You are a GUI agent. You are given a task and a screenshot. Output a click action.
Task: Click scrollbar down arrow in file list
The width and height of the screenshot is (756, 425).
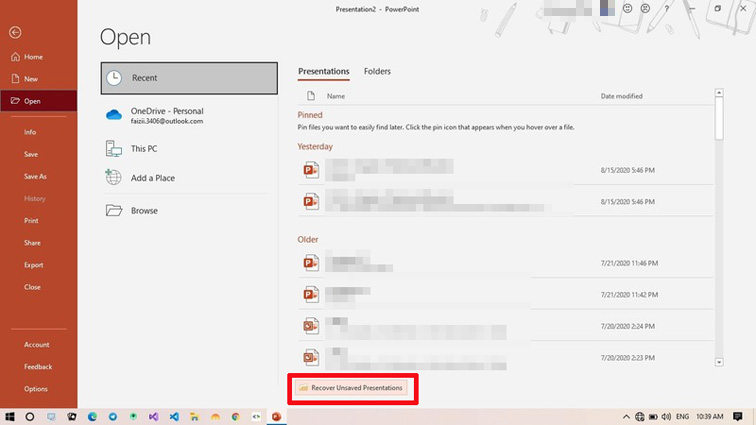pos(719,362)
